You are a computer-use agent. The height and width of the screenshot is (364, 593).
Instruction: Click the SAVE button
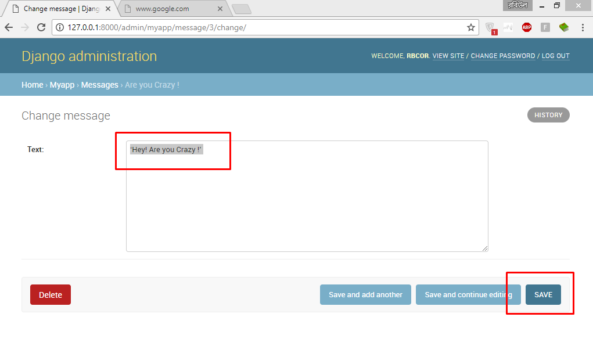point(543,294)
